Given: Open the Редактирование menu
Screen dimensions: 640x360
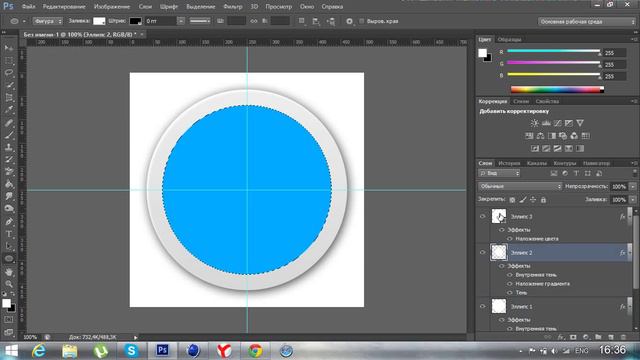Looking at the screenshot, I should pos(64,7).
